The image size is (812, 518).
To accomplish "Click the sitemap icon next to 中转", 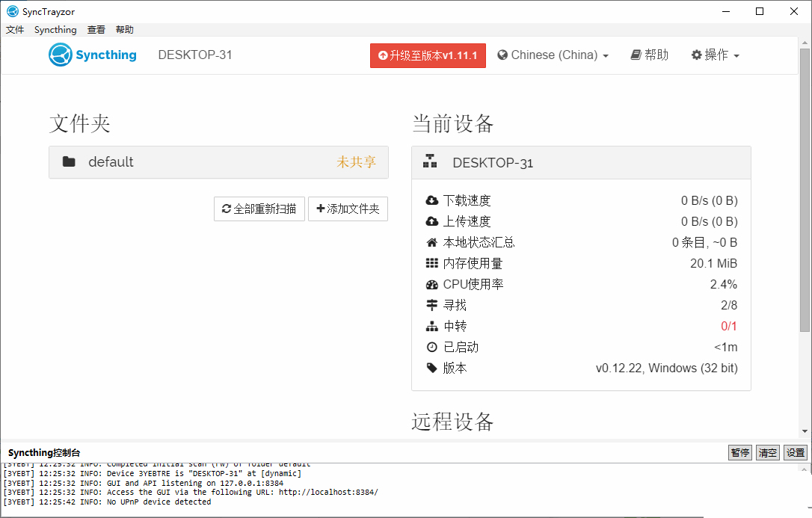I will pos(432,326).
